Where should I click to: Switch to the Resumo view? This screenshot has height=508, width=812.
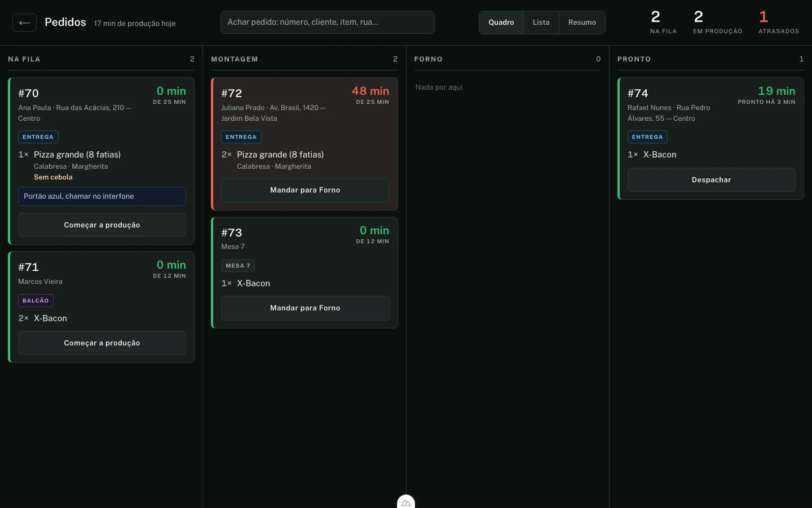(582, 23)
